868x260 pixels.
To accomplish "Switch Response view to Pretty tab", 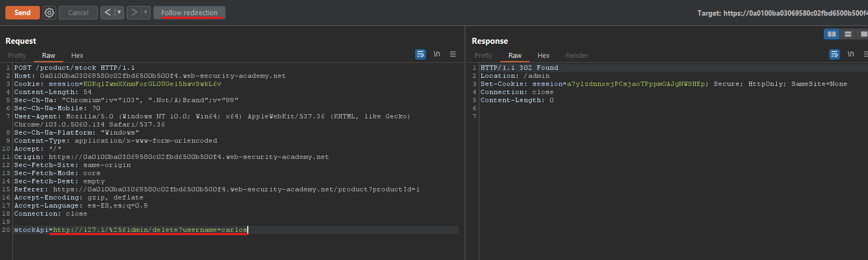I will 483,55.
